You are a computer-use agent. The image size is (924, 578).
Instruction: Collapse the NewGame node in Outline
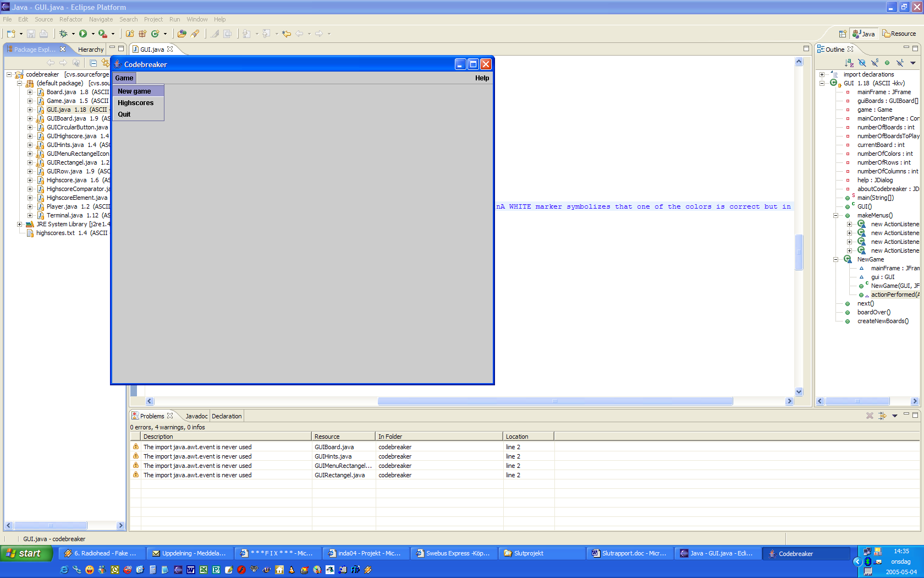(x=835, y=259)
